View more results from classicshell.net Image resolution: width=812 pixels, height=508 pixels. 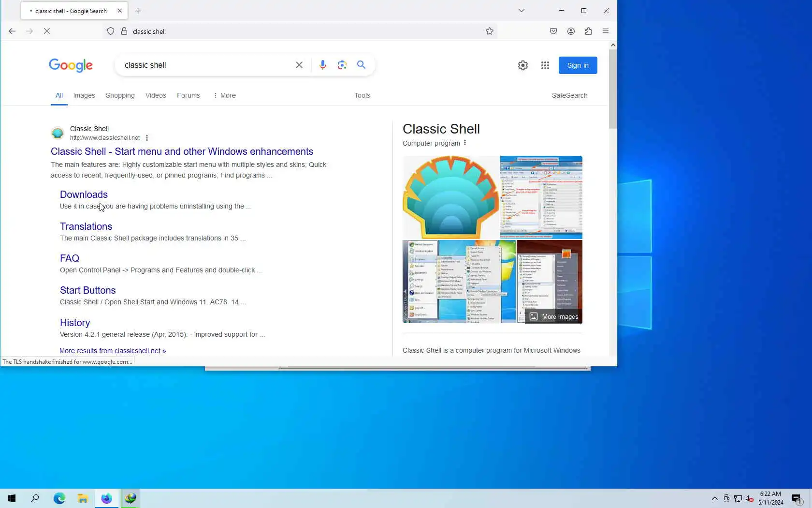(113, 351)
